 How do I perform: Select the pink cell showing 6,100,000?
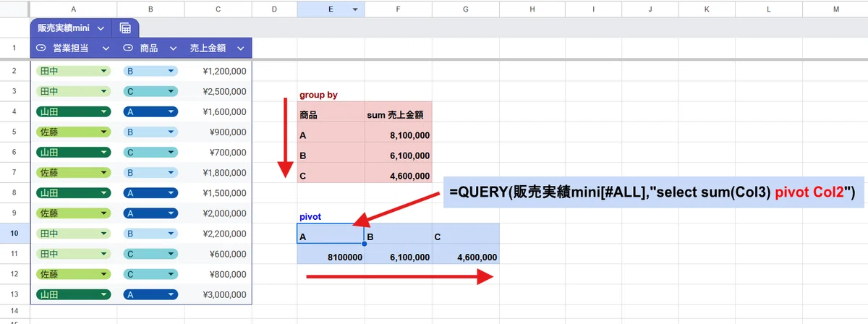[398, 153]
